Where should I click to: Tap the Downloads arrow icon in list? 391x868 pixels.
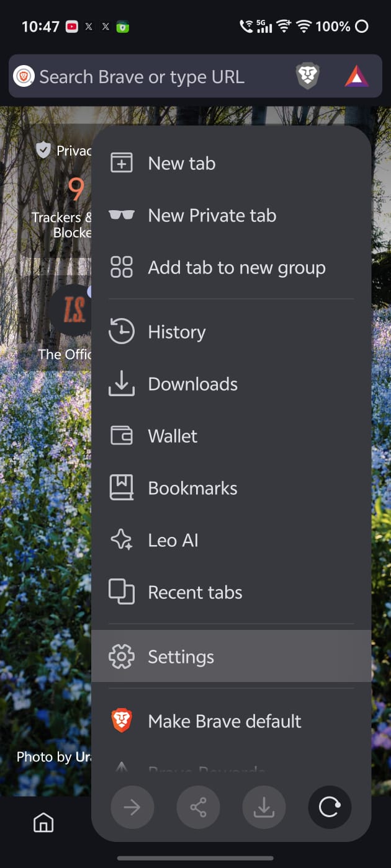(122, 384)
